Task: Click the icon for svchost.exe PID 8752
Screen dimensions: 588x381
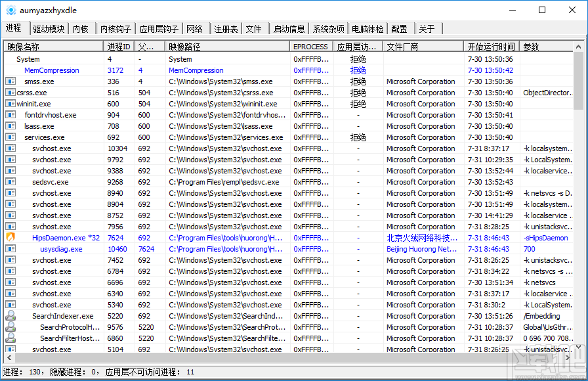Action: tap(10, 215)
